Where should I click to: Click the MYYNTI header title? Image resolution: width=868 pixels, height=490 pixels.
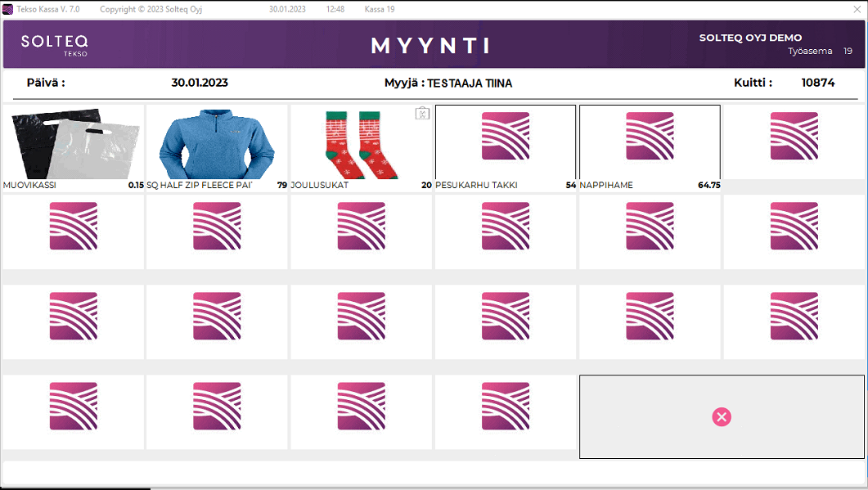coord(431,46)
